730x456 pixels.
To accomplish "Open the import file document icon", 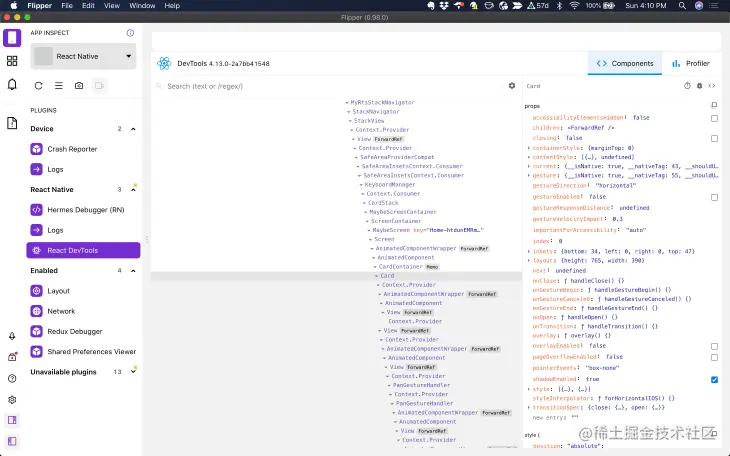I will (x=12, y=123).
